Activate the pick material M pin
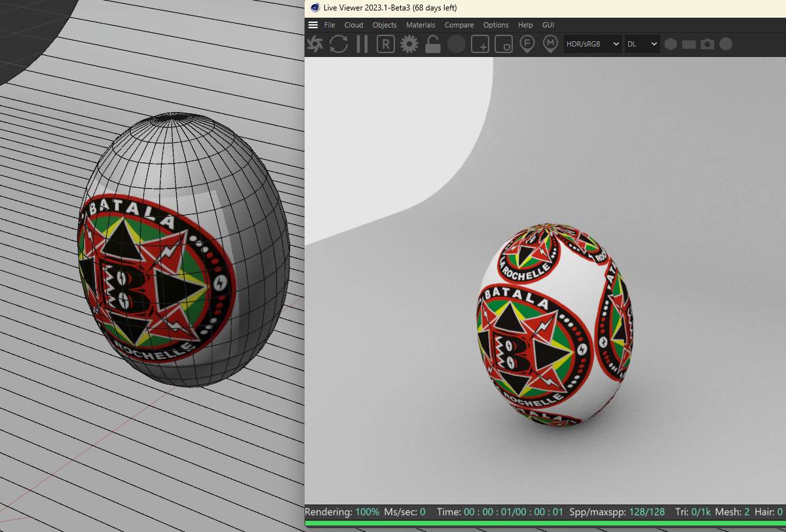The width and height of the screenshot is (786, 532). [x=550, y=44]
